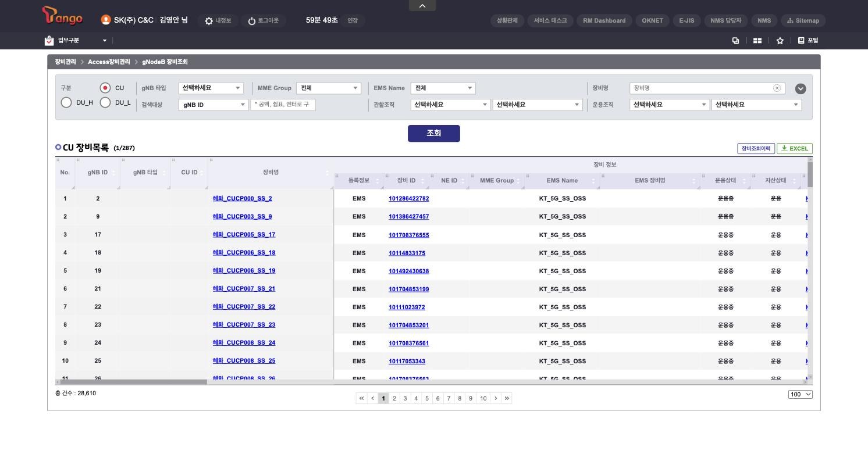Open the MME Group dropdown
The height and width of the screenshot is (472, 868).
pyautogui.click(x=329, y=88)
